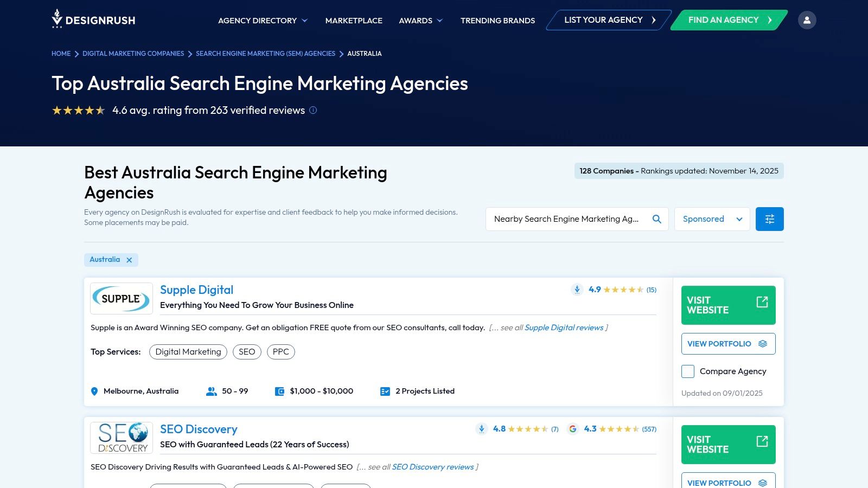Select the Digital Marketing service tag
The height and width of the screenshot is (488, 868).
(x=188, y=352)
